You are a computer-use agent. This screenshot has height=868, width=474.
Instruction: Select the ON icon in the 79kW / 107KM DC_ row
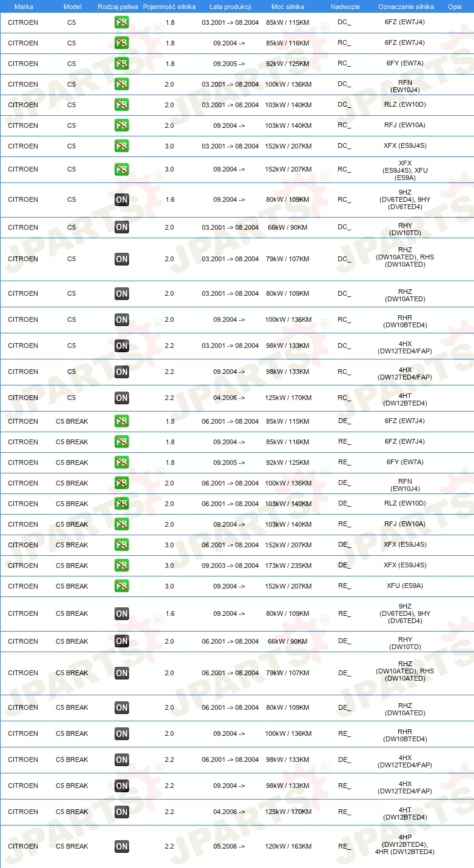[121, 259]
